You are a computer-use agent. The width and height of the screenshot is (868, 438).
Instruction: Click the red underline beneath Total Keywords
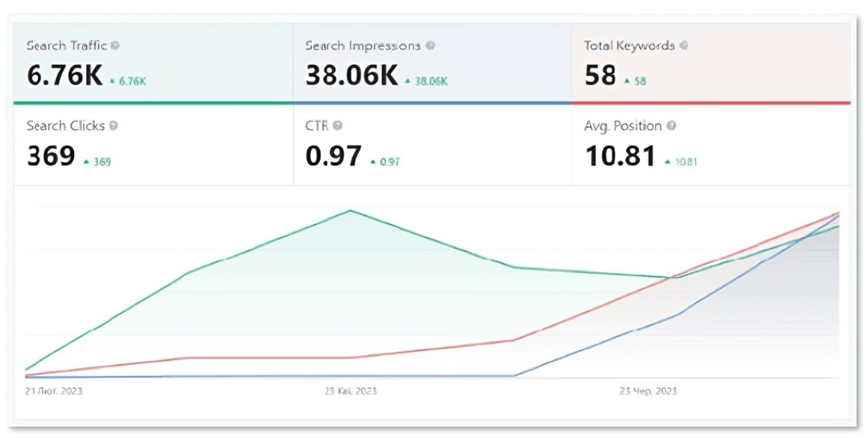pyautogui.click(x=711, y=103)
